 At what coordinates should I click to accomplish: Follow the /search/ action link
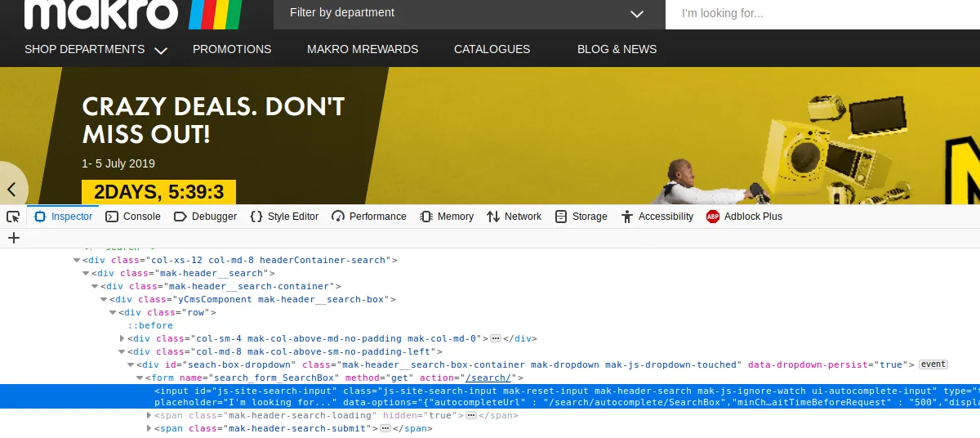[x=488, y=378]
